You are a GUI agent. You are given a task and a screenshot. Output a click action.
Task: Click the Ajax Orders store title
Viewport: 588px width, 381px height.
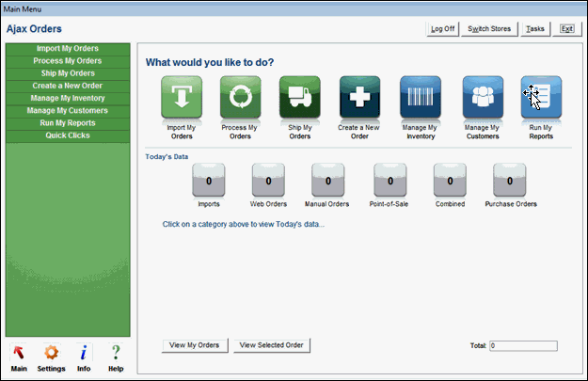pos(34,29)
